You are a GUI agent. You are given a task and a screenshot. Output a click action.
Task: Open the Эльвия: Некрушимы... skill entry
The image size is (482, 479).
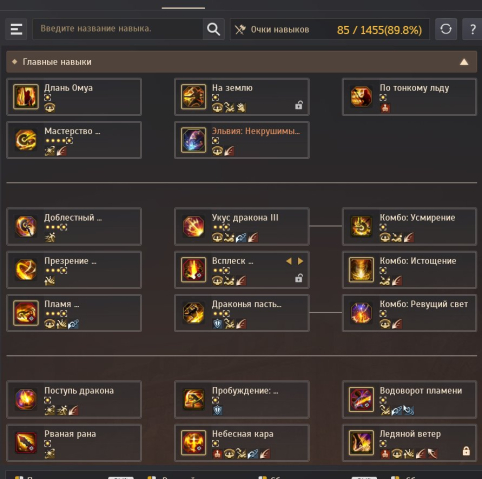242,140
